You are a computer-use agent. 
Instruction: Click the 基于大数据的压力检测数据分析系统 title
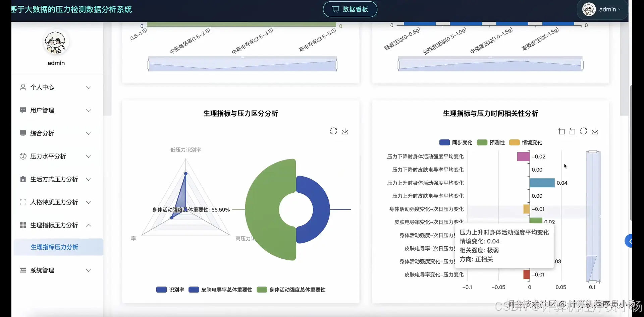71,9
